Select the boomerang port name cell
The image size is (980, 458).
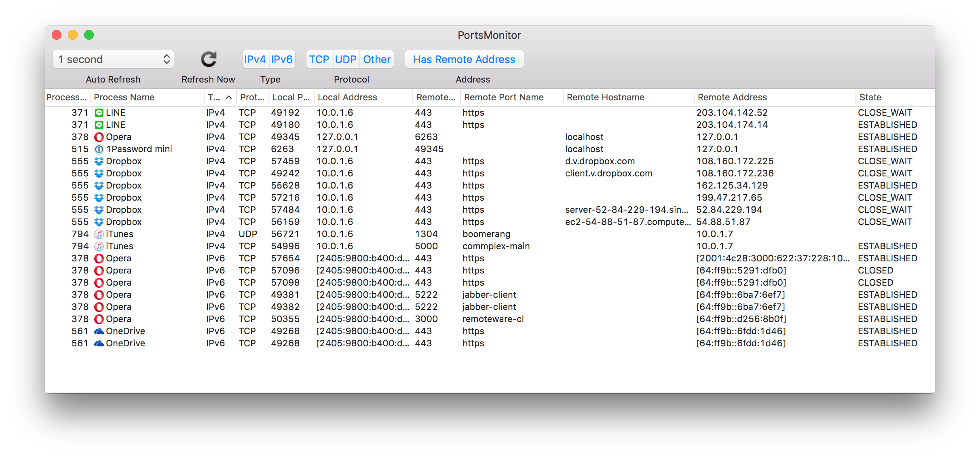[486, 234]
